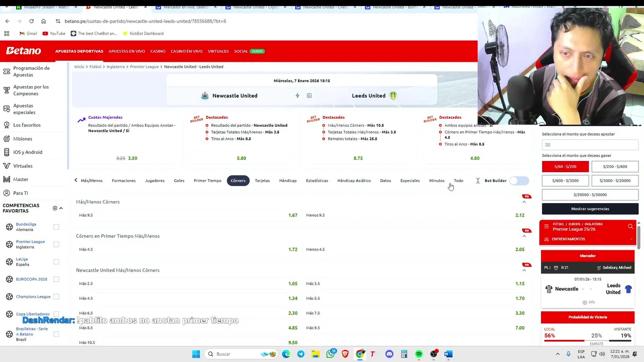Collapse the Competencias Favoritas section

point(61,208)
